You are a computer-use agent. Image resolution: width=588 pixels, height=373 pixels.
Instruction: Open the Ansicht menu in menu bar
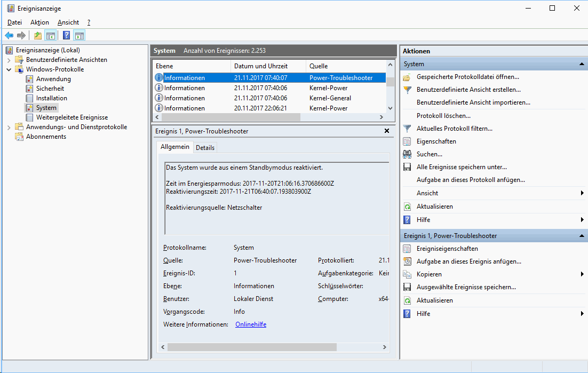68,22
